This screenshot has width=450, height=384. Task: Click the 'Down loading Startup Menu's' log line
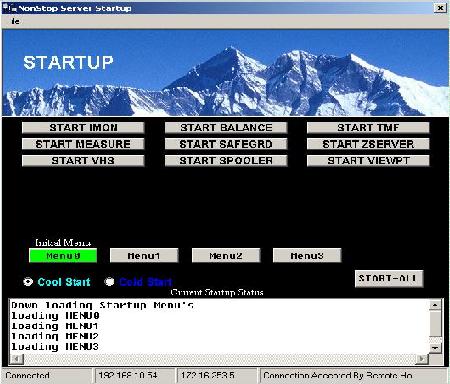pyautogui.click(x=102, y=305)
